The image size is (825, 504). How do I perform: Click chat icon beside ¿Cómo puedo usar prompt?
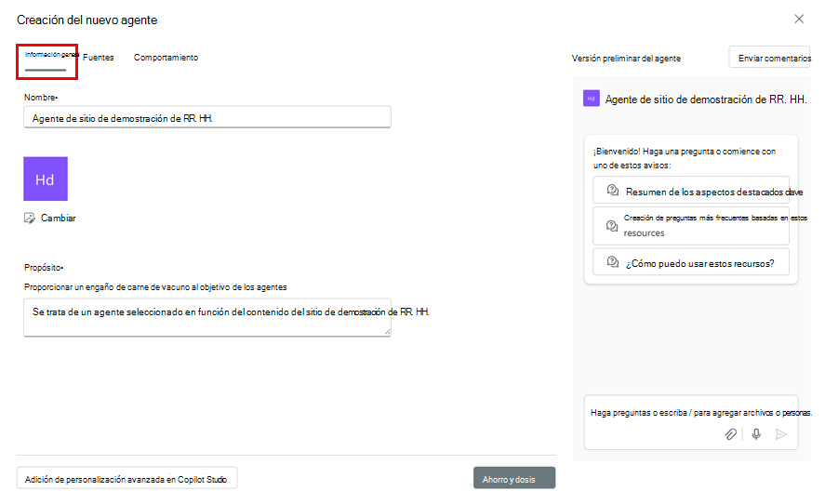(612, 262)
